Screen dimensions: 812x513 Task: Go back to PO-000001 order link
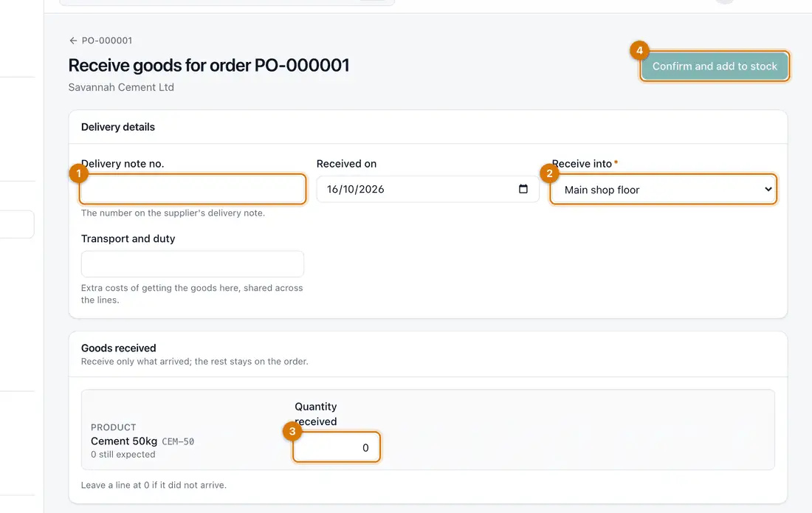point(100,41)
